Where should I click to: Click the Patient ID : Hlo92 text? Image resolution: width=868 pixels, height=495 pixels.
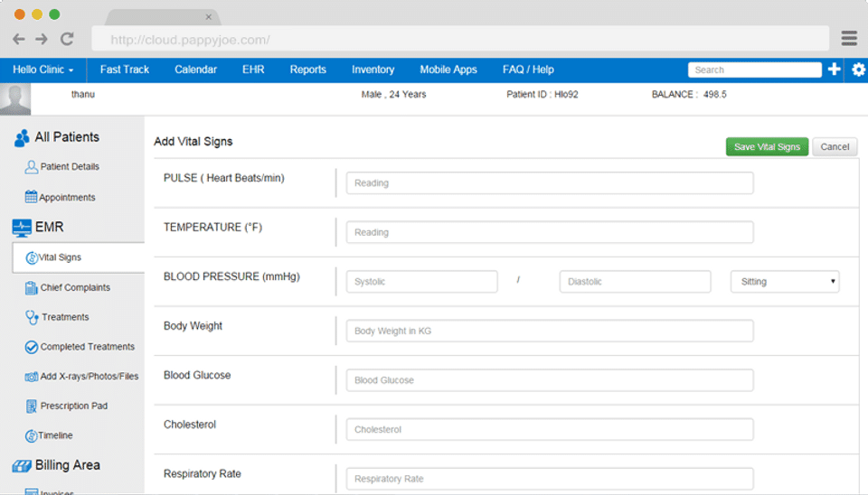pos(542,95)
